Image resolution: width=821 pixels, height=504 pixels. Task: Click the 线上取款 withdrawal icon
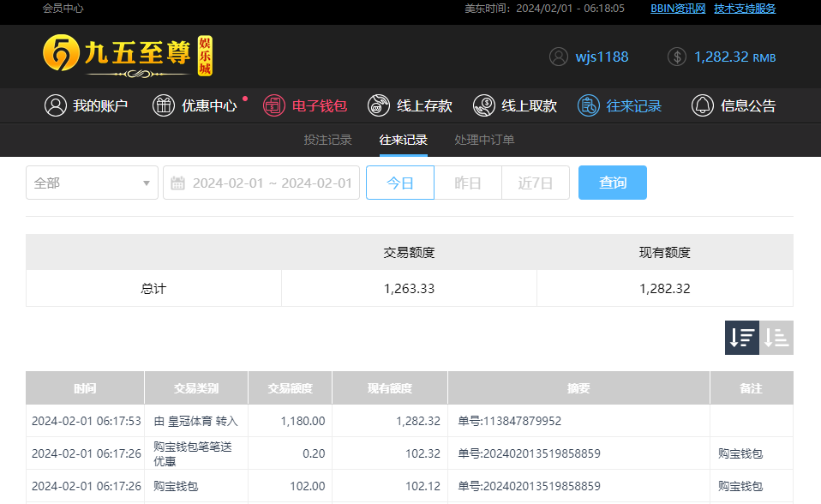pos(484,105)
